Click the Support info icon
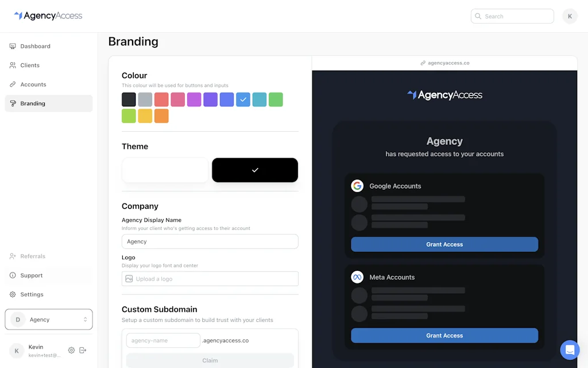Image resolution: width=588 pixels, height=368 pixels. (x=13, y=275)
